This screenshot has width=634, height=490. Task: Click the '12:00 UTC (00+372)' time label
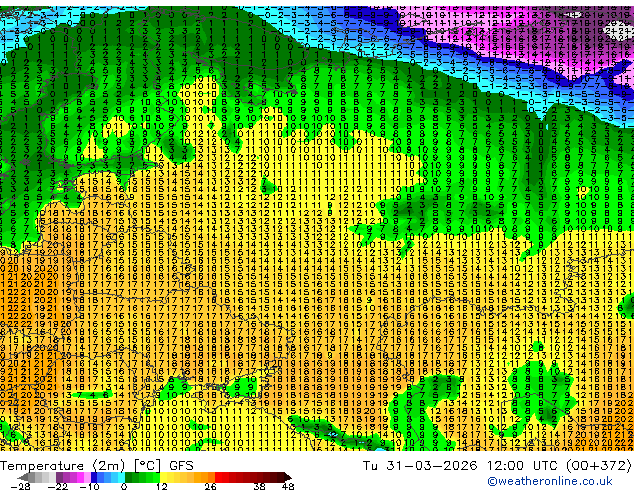pyautogui.click(x=559, y=466)
